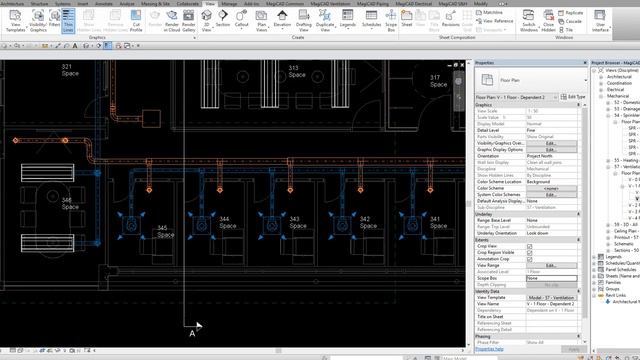Viewport: 640px width, 360px height.
Task: Select the Cut Profile tool
Action: (x=136, y=21)
